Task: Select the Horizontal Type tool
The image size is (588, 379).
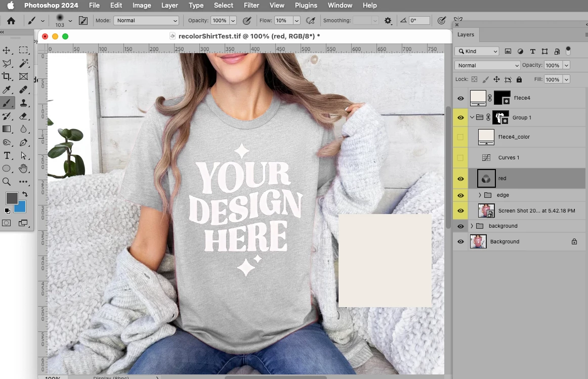Action: pos(7,155)
